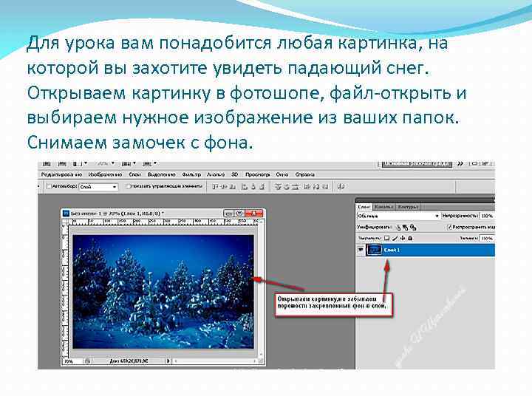Open the Автовыбор Слой dropdown
This screenshot has width=532, height=399.
(99, 187)
